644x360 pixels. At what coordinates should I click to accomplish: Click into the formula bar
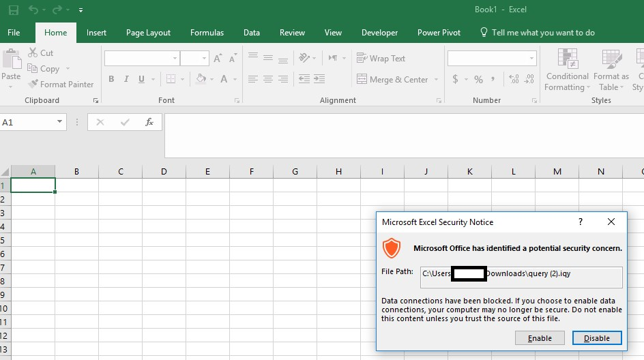click(404, 136)
